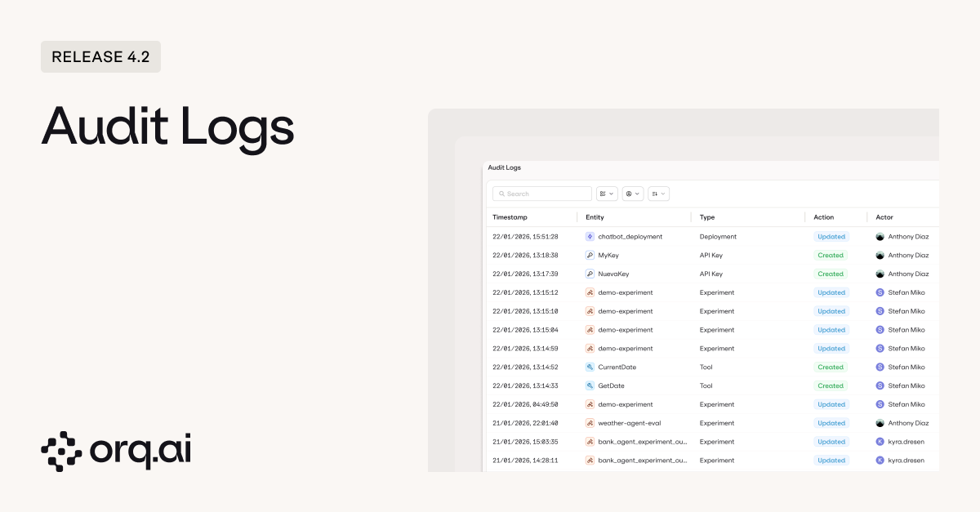Click the key icon beside NuevaKey
The image size is (980, 512).
[590, 274]
